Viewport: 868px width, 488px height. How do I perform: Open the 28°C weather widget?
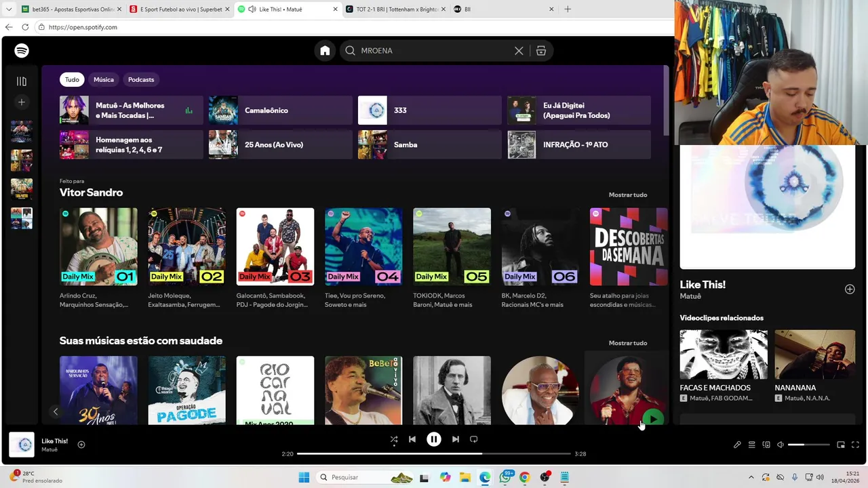point(37,477)
